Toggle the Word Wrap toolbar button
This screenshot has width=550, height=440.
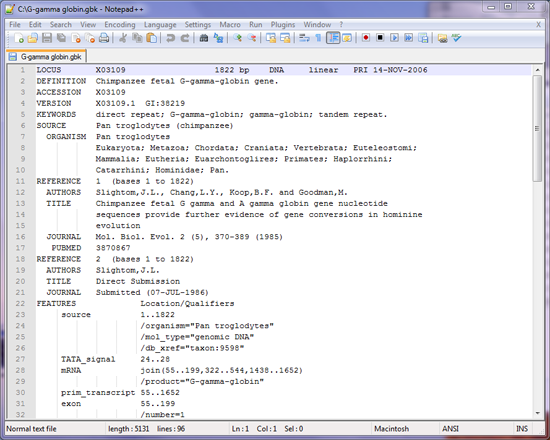click(304, 38)
